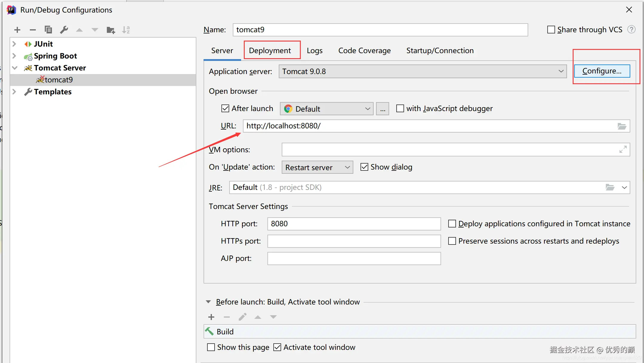This screenshot has width=644, height=363.
Task: Click the browser ellipsis button
Action: pos(383,109)
